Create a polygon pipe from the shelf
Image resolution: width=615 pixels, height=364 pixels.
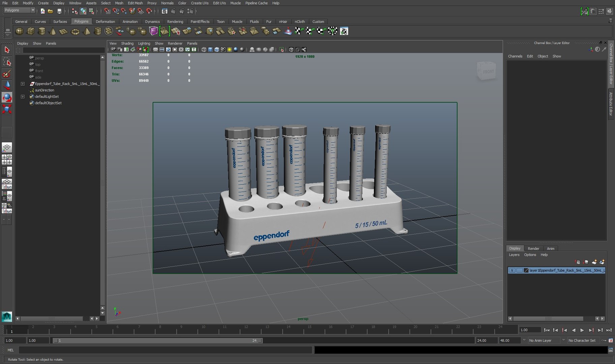point(97,31)
